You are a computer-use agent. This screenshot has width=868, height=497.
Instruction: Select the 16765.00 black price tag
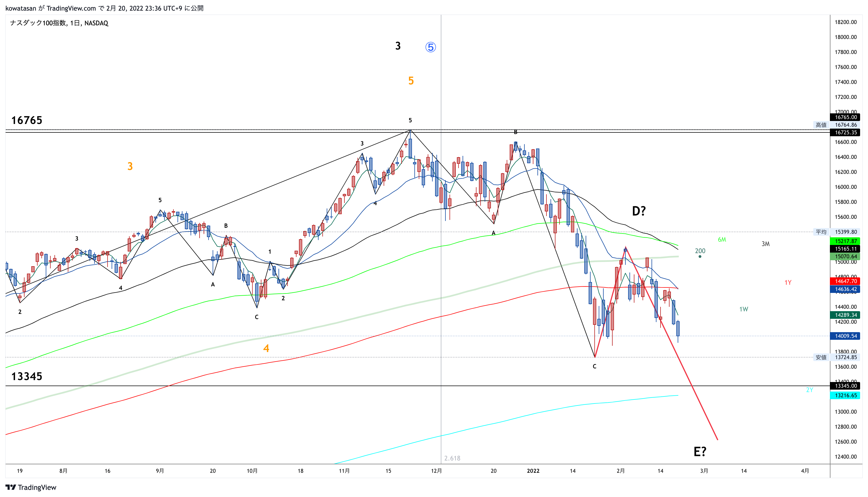[x=845, y=117]
